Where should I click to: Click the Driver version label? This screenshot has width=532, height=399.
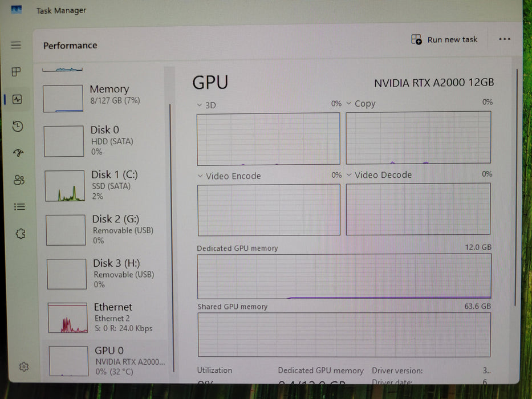tap(397, 370)
